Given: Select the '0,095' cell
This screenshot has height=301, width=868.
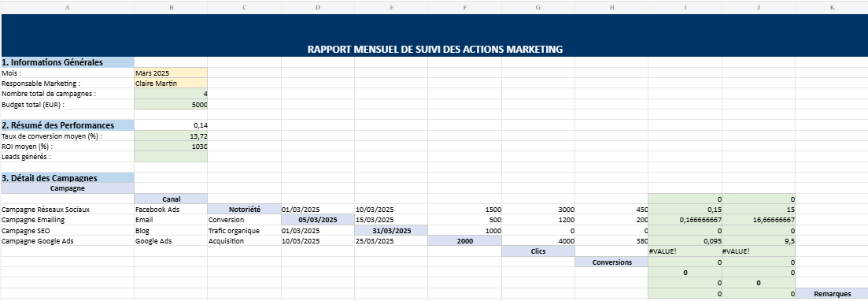Looking at the screenshot, I should pyautogui.click(x=685, y=241).
